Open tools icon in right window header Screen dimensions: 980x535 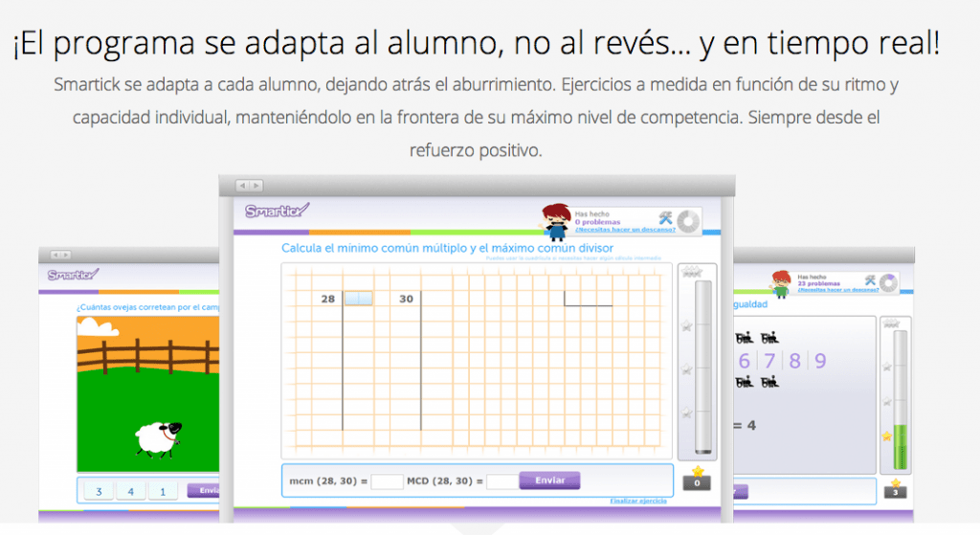870,280
